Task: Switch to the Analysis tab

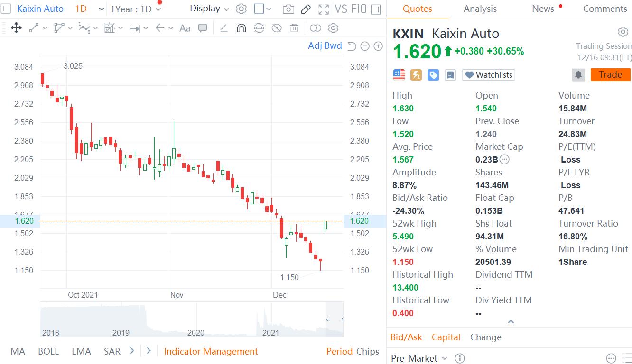Action: 480,9
